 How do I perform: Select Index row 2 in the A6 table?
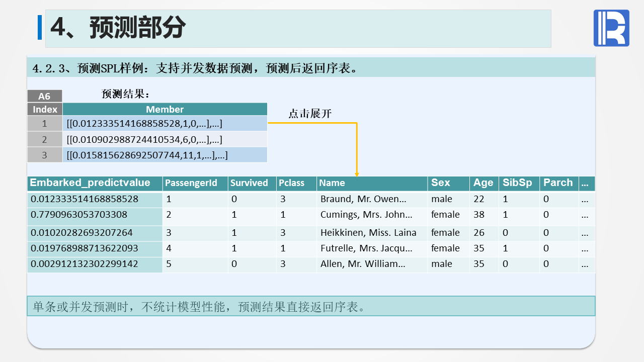pos(44,139)
